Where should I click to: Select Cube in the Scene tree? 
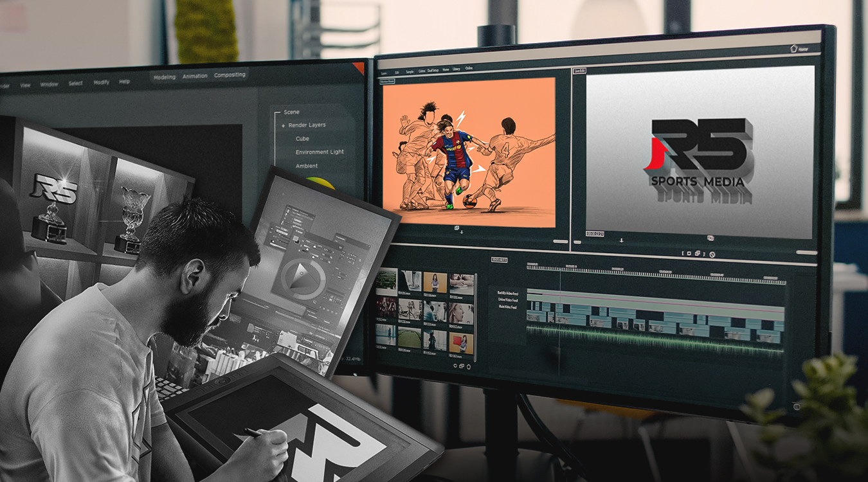pos(302,139)
